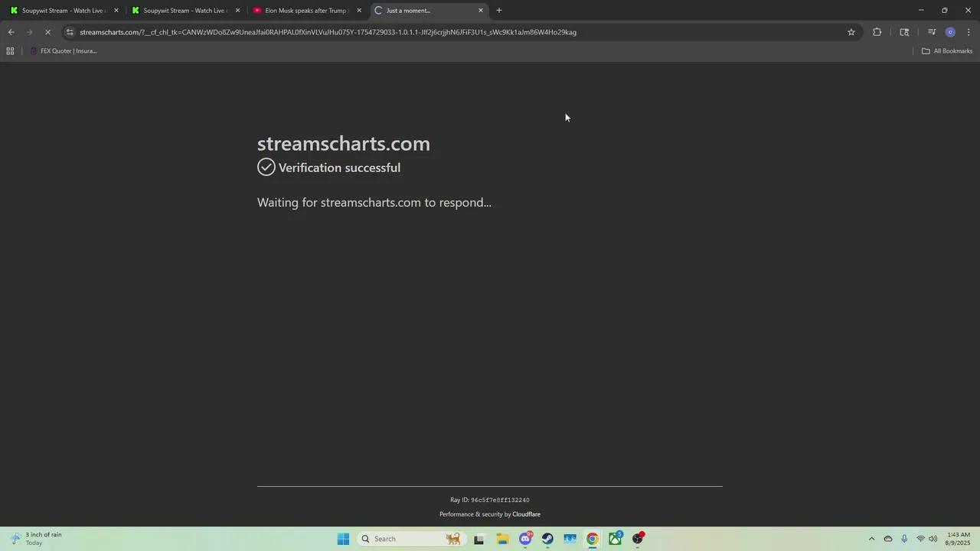Click the streamscharts.com heading
The width and height of the screenshot is (980, 551).
tap(343, 143)
